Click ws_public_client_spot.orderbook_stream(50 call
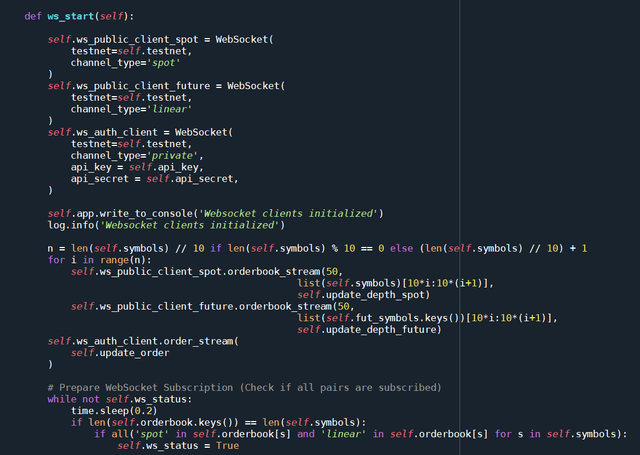This screenshot has width=640, height=455. [207, 272]
